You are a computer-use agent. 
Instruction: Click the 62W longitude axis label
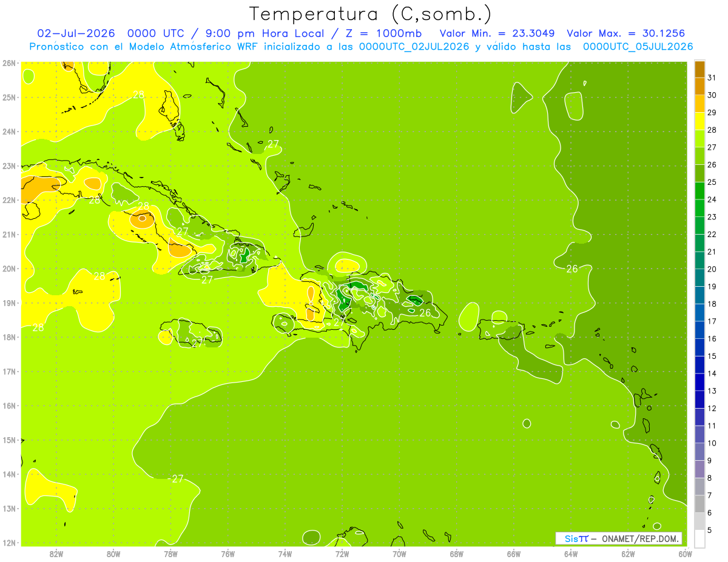pyautogui.click(x=628, y=554)
